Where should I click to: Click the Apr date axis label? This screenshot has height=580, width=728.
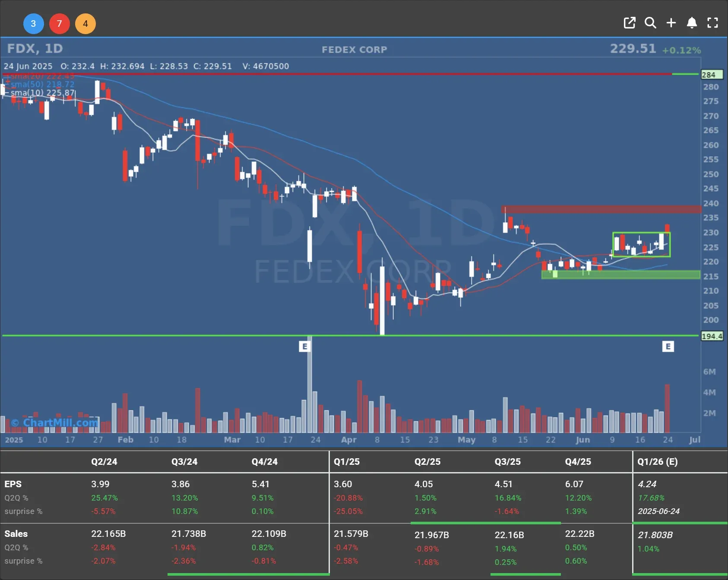click(348, 440)
